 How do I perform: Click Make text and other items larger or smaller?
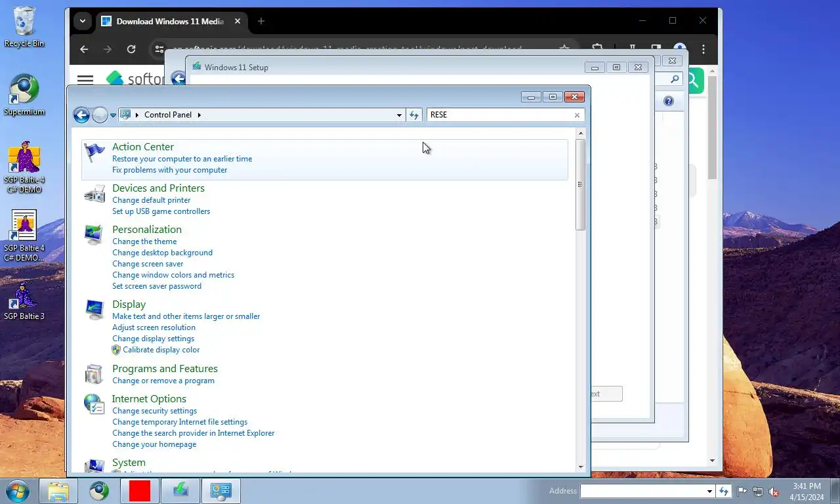click(186, 316)
